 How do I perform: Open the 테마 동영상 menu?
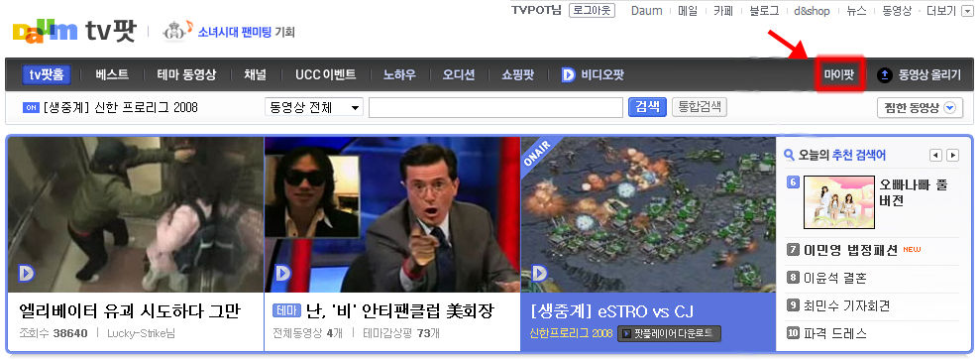(187, 75)
